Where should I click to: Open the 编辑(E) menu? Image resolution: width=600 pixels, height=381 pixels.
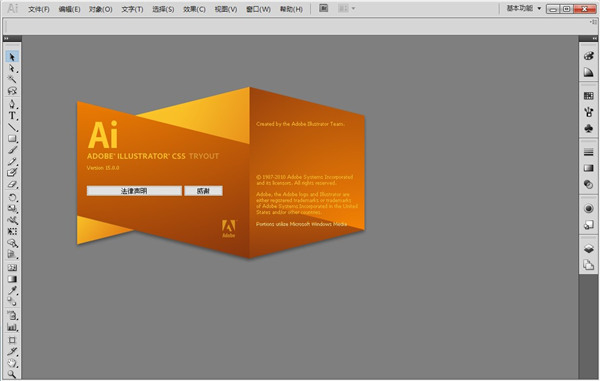(x=69, y=9)
